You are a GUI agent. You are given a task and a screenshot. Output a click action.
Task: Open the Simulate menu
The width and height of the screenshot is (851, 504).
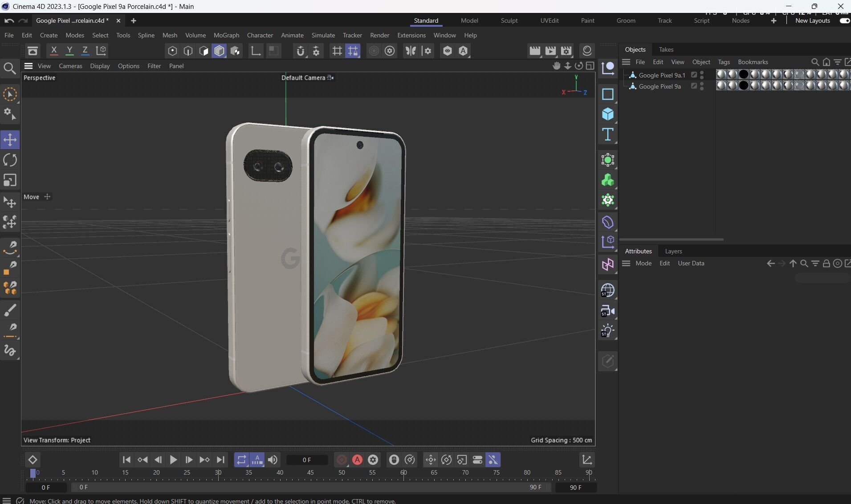[x=323, y=35]
